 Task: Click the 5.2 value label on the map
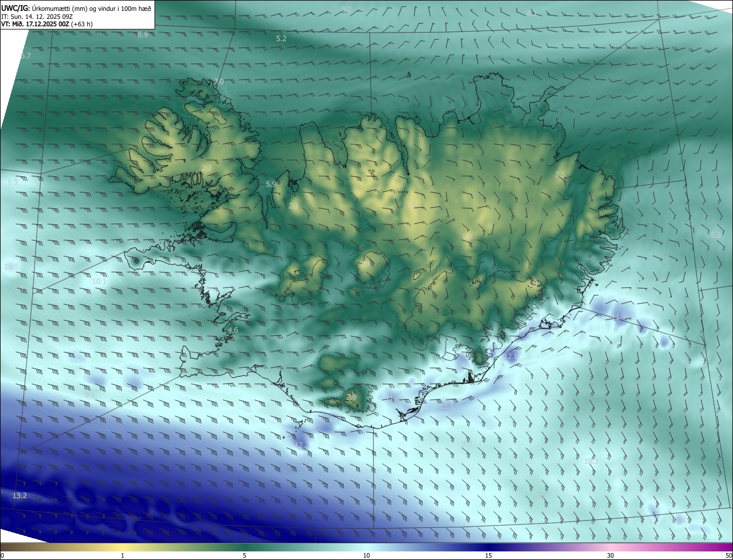coord(281,38)
